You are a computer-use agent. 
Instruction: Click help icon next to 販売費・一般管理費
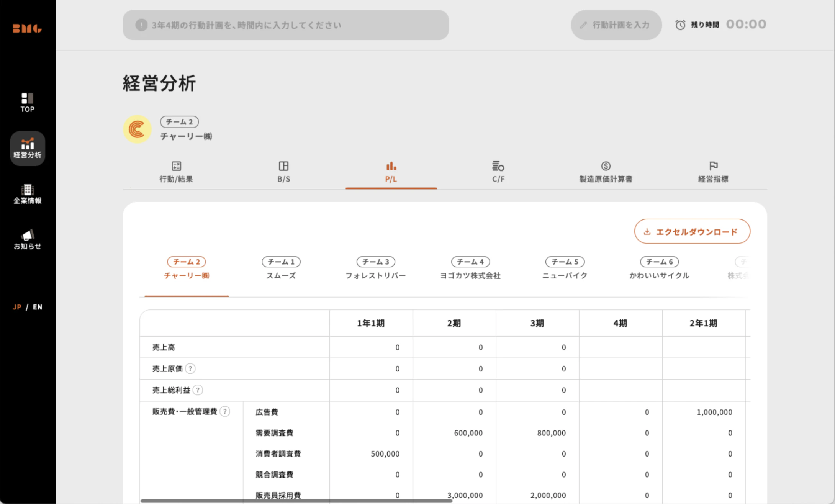pos(225,411)
